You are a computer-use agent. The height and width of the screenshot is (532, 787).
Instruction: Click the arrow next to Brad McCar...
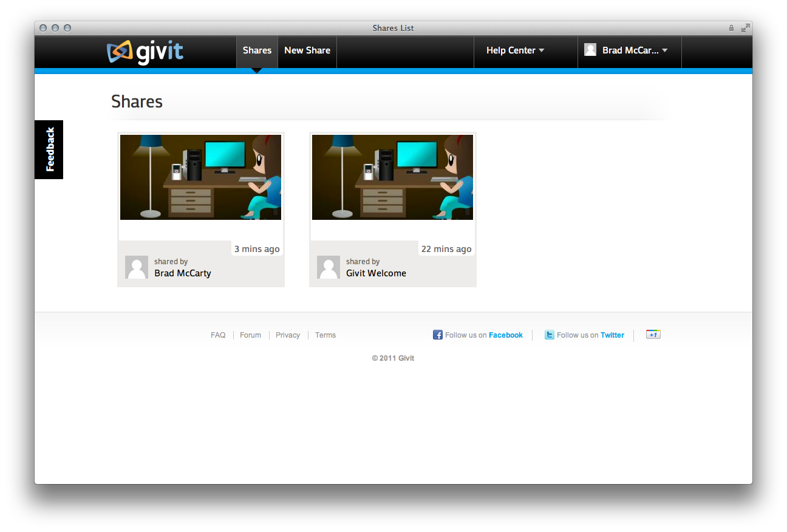665,50
